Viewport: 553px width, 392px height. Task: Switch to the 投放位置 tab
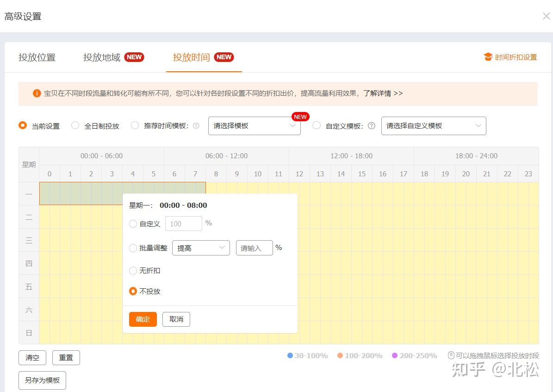pyautogui.click(x=37, y=57)
